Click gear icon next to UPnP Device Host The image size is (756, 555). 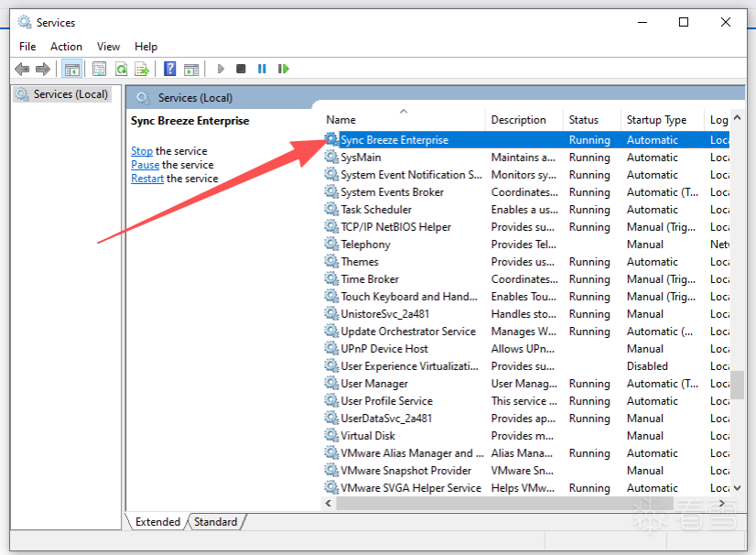tap(331, 348)
